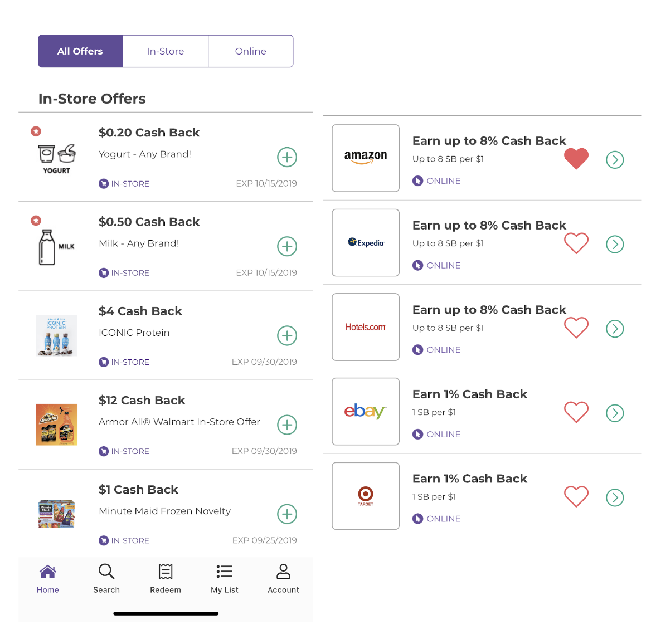Open the Redeem receipt icon
The width and height of the screenshot is (651, 644).
[165, 572]
